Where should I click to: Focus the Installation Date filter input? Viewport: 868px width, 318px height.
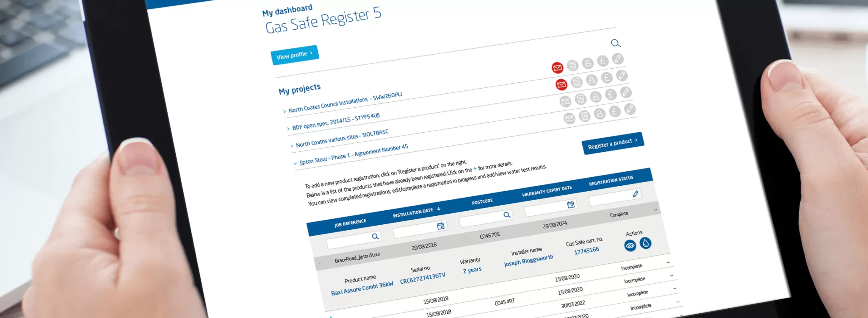(420, 229)
